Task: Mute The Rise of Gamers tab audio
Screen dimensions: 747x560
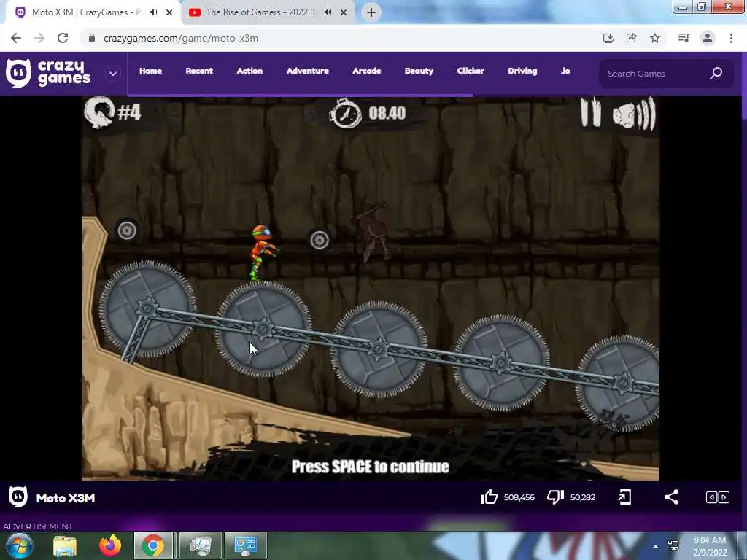Action: (328, 12)
